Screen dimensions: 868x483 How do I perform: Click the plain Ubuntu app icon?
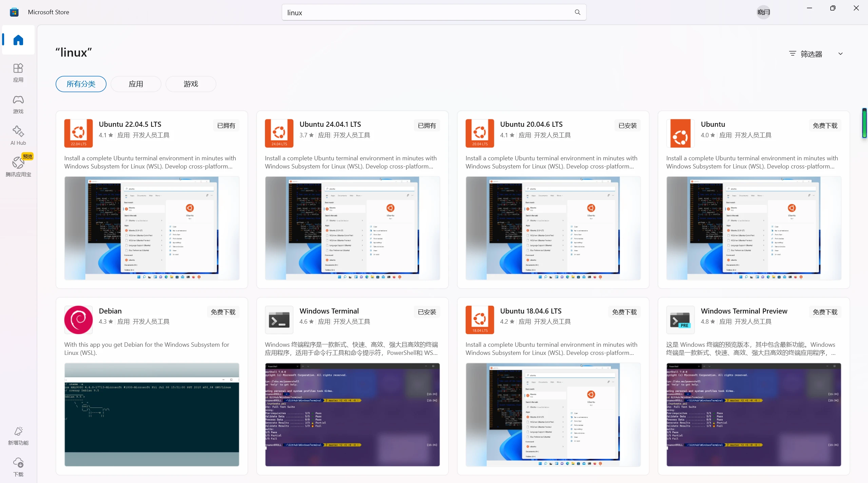[680, 133]
